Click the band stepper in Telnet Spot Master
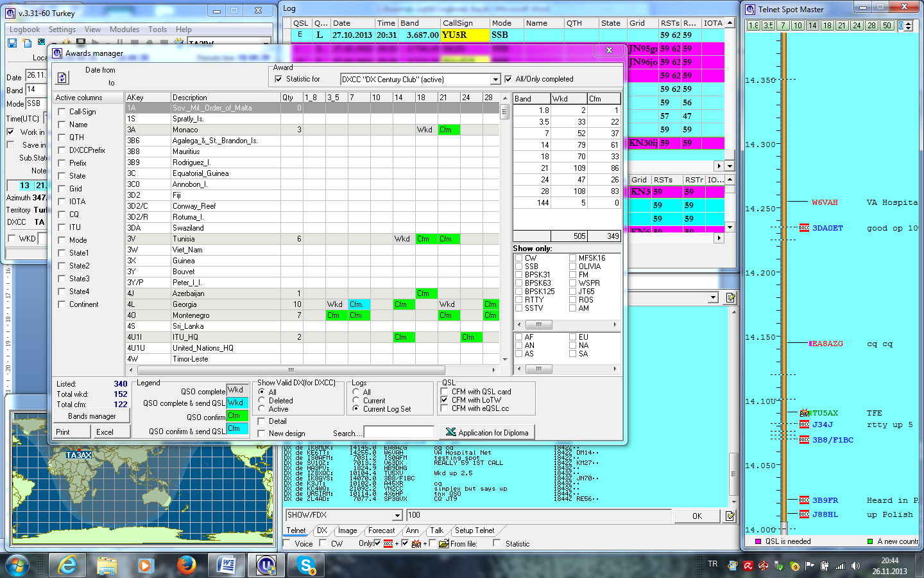This screenshot has height=578, width=924. [909, 26]
